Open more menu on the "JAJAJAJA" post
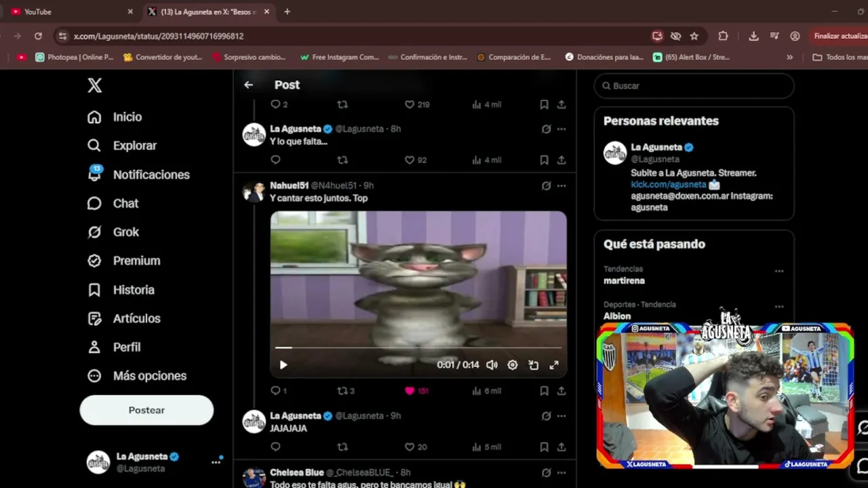The width and height of the screenshot is (868, 488). point(561,416)
